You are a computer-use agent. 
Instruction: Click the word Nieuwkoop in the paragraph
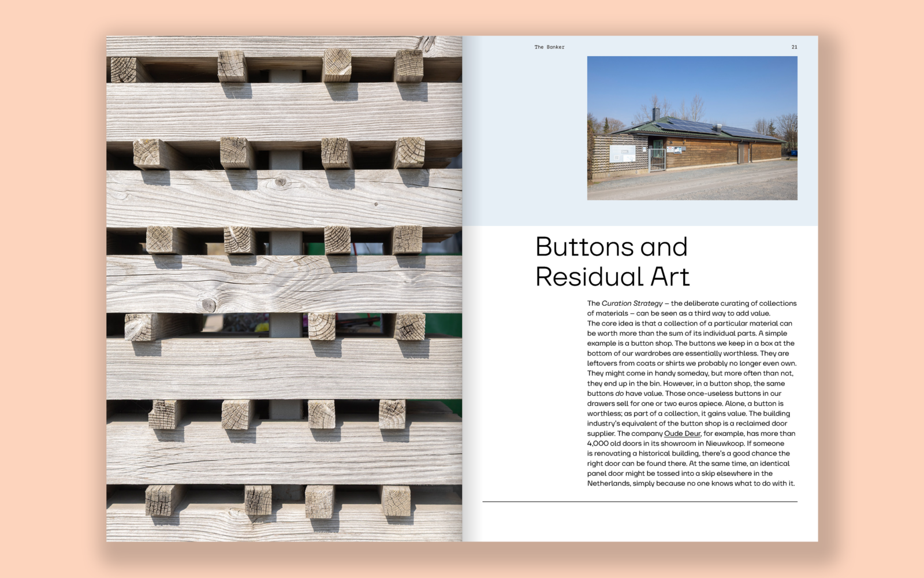click(724, 443)
